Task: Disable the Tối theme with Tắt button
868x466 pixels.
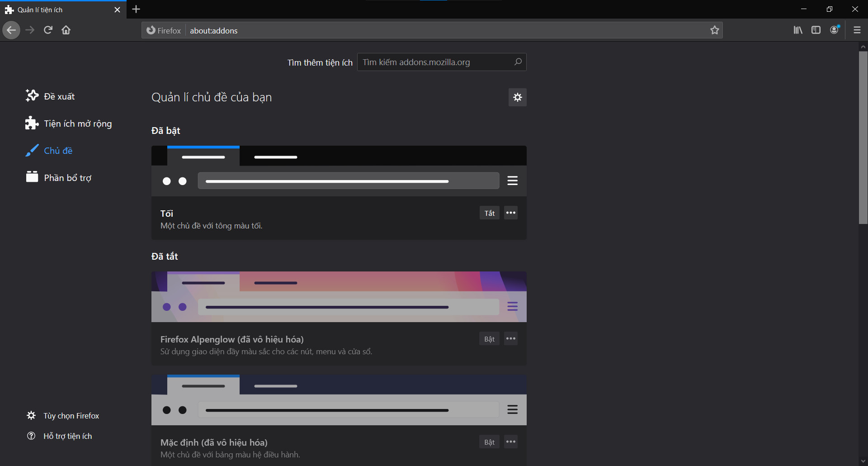Action: [489, 213]
